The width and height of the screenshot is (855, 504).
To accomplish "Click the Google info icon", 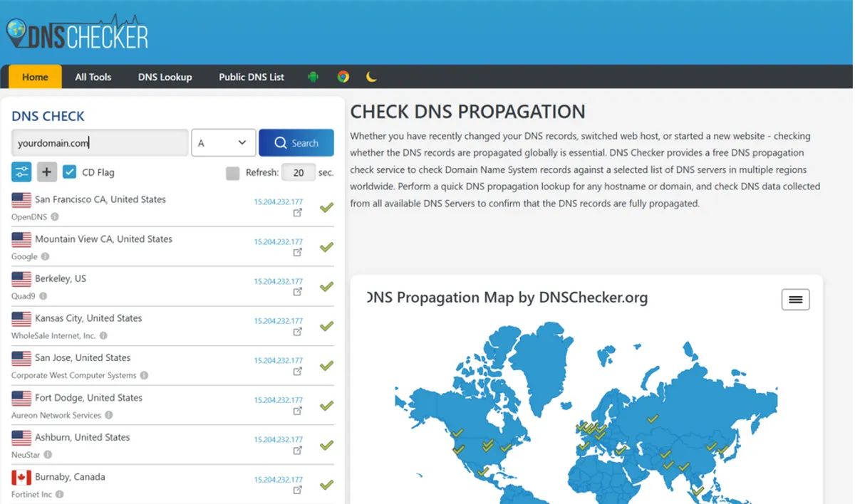I will click(45, 256).
